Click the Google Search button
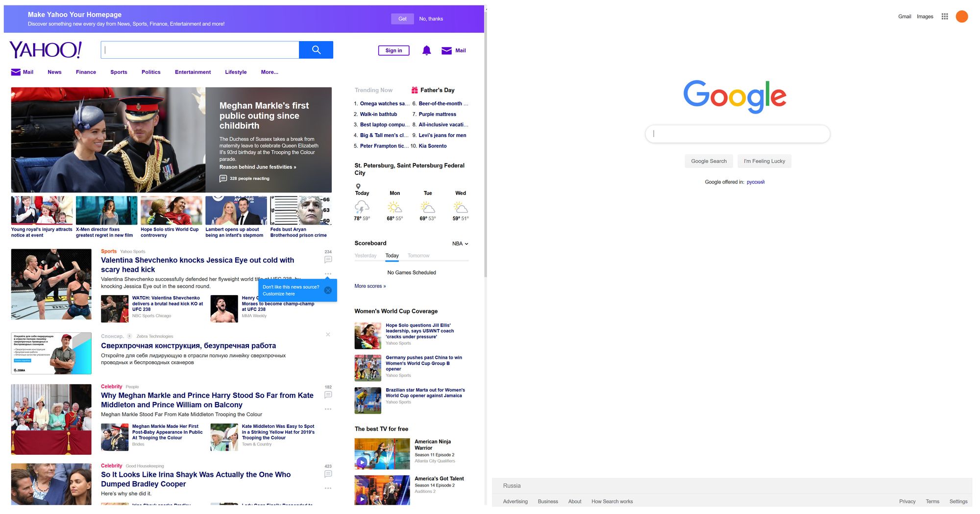 pyautogui.click(x=709, y=161)
